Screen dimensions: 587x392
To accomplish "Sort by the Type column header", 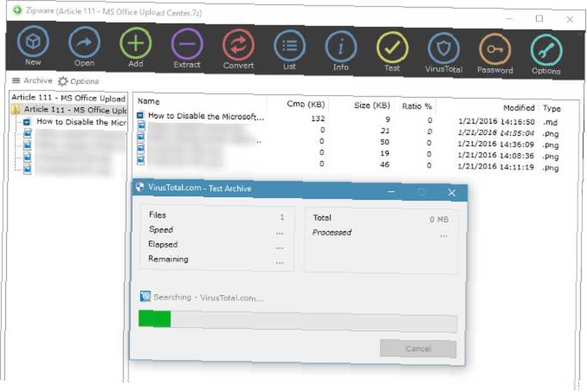I will (x=552, y=108).
